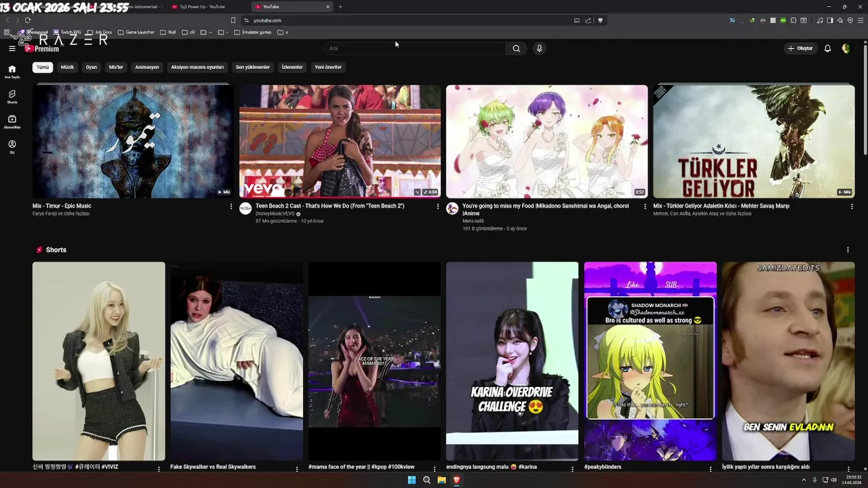Image resolution: width=868 pixels, height=488 pixels.
Task: Open the browser extensions puzzle icon
Action: 793,20
